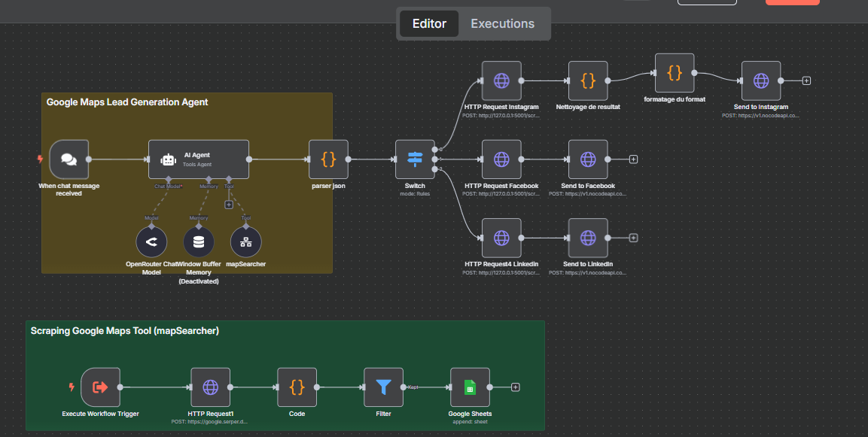Click the Switch node output 0 connector

435,150
